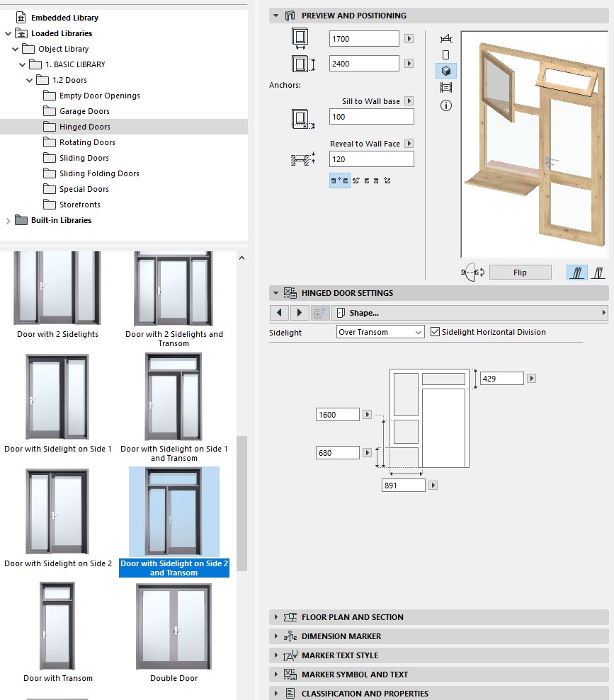Viewport: 614px width, 700px height.
Task: Open the Sidelight Over Transom dropdown
Action: tap(380, 332)
